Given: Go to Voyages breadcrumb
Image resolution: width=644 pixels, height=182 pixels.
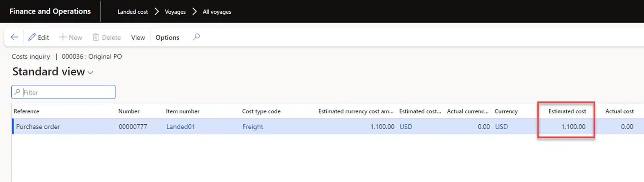Looking at the screenshot, I should click(x=175, y=12).
